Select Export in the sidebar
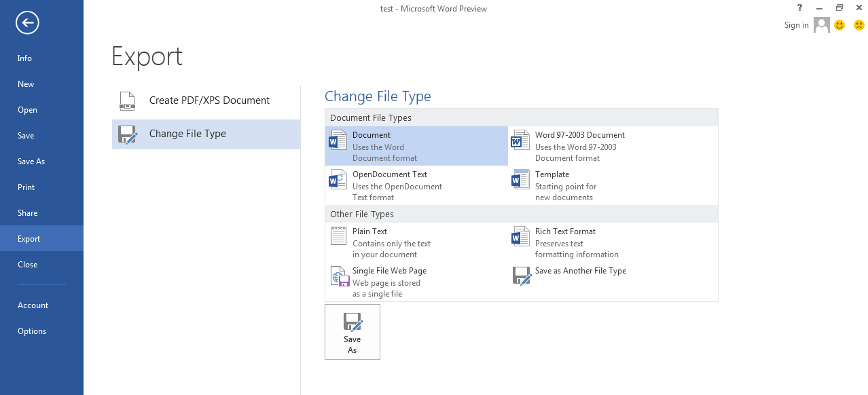The image size is (868, 395). (41, 239)
